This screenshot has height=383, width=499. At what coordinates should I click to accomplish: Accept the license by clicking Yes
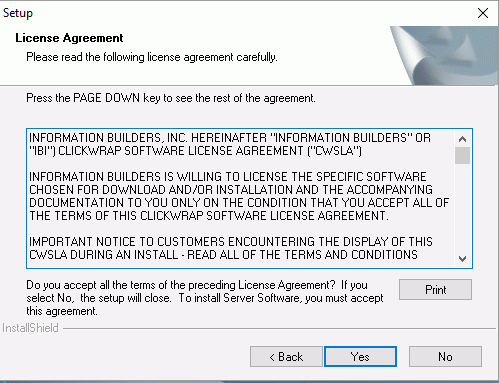pos(360,356)
